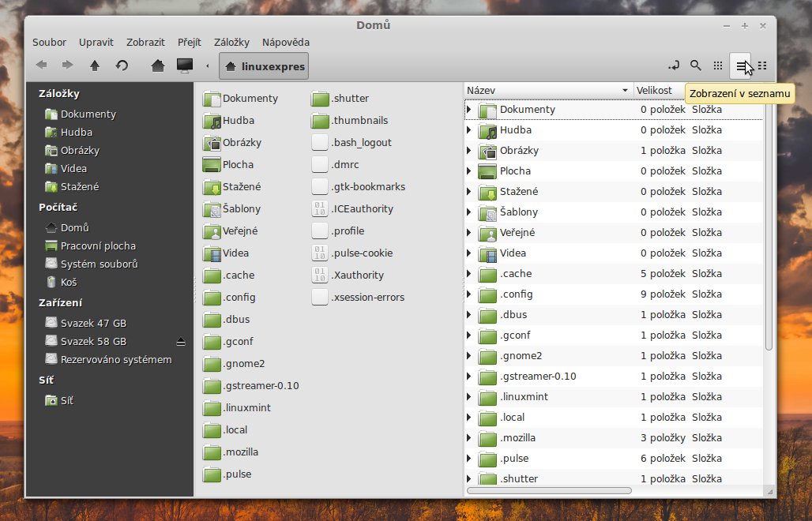The height and width of the screenshot is (521, 812).
Task: Switch to list view
Action: point(741,66)
